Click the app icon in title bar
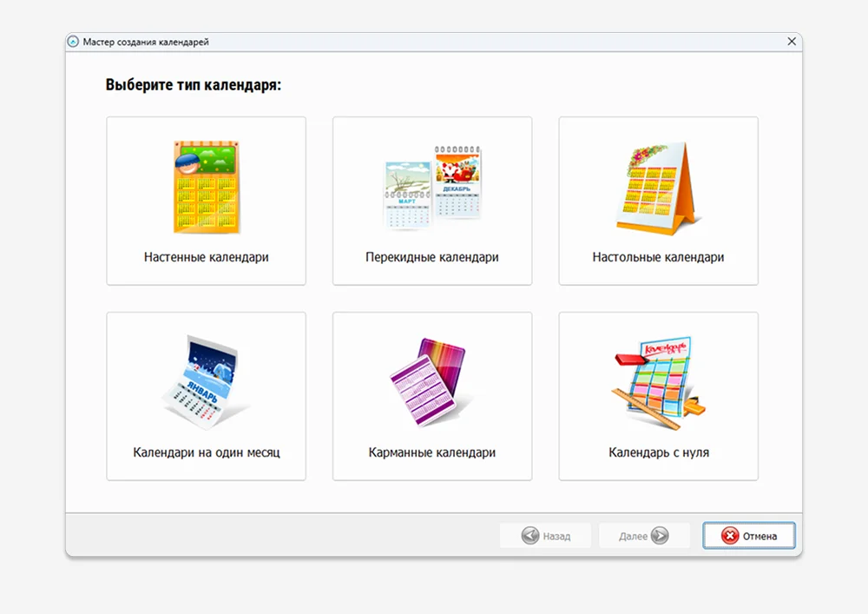This screenshot has width=868, height=614. coord(74,42)
